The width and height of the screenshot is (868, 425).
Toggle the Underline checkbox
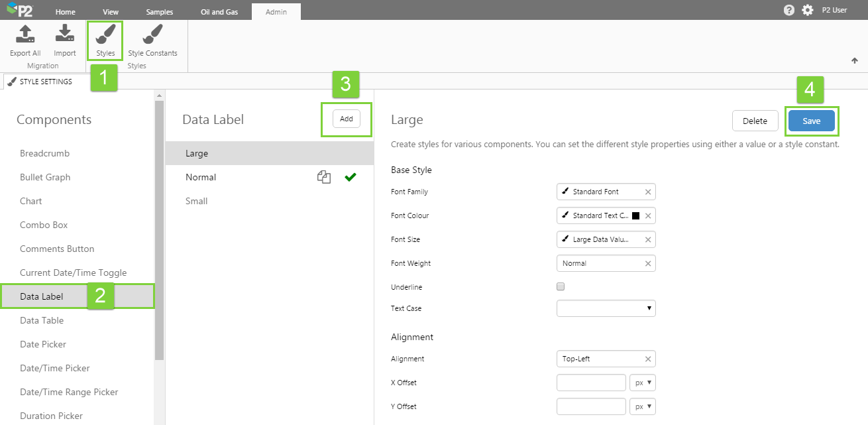[x=561, y=287]
